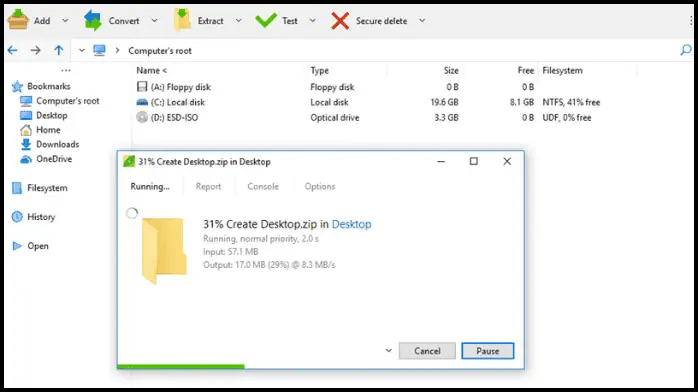Click the spinner circle in dialog

(132, 213)
